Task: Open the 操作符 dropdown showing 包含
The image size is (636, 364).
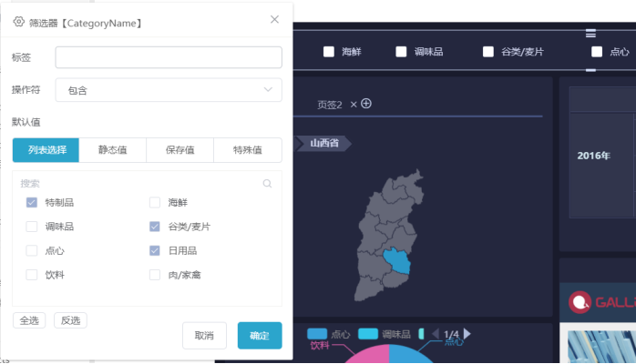Action: point(169,90)
